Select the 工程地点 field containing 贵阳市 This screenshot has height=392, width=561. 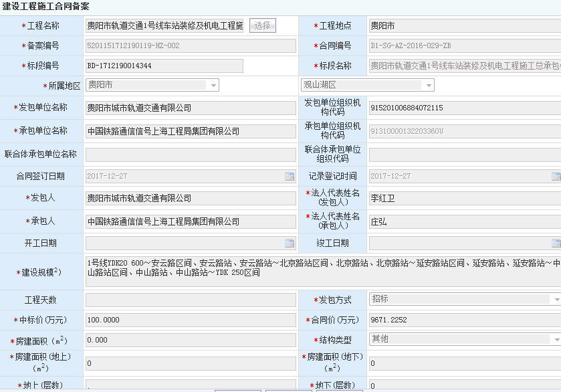(464, 26)
